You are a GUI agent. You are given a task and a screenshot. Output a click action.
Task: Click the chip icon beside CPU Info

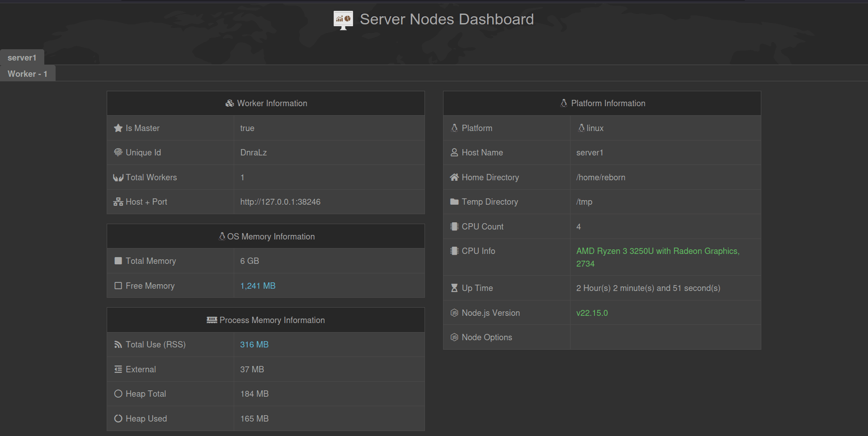454,251
